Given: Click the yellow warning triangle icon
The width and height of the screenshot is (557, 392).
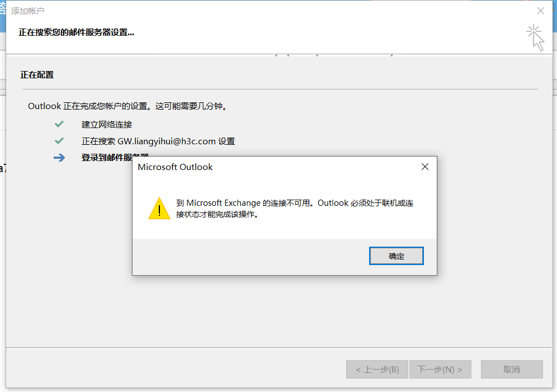Looking at the screenshot, I should [159, 209].
